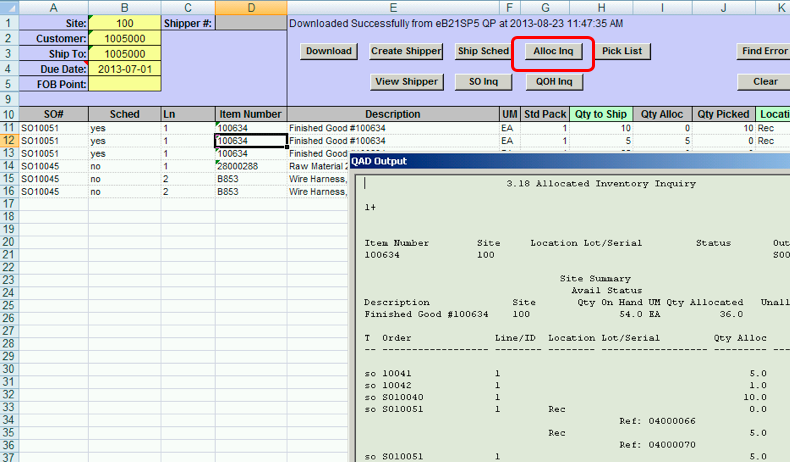Click the SO# column heading cell
Viewport: 790px width, 462px height.
[x=53, y=114]
